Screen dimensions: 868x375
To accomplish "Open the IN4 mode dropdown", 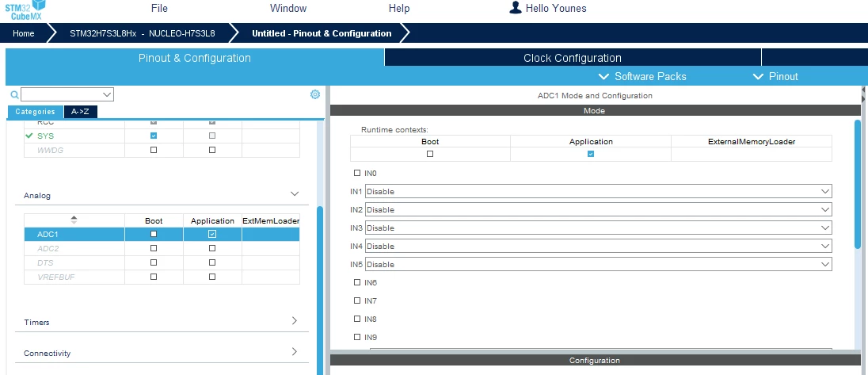I will (599, 246).
